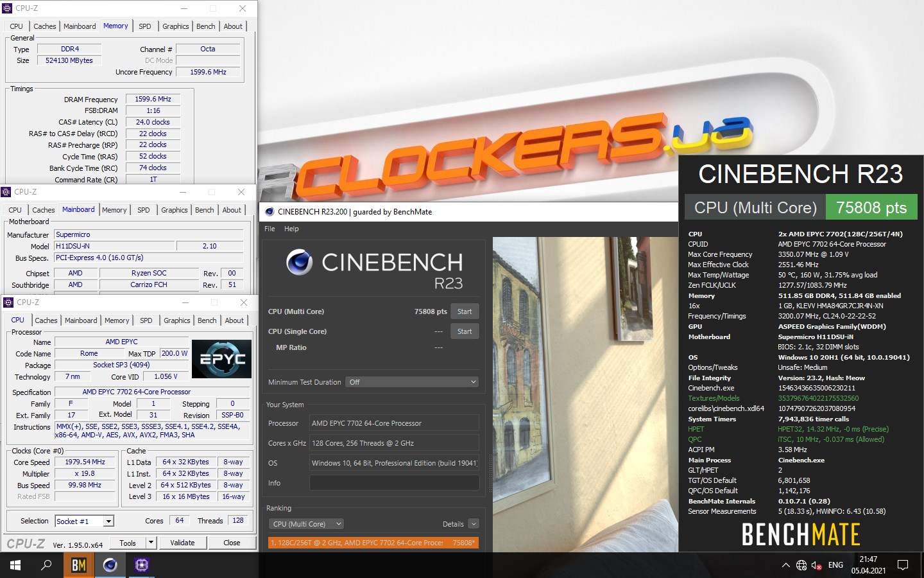924x578 pixels.
Task: Click the BenchMate logo in results panel
Action: pyautogui.click(x=801, y=534)
